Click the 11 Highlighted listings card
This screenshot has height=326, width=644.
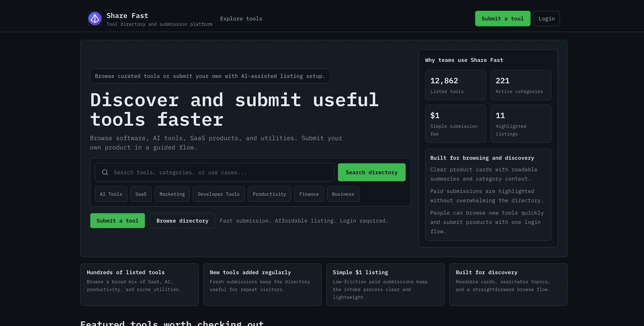[x=521, y=124]
